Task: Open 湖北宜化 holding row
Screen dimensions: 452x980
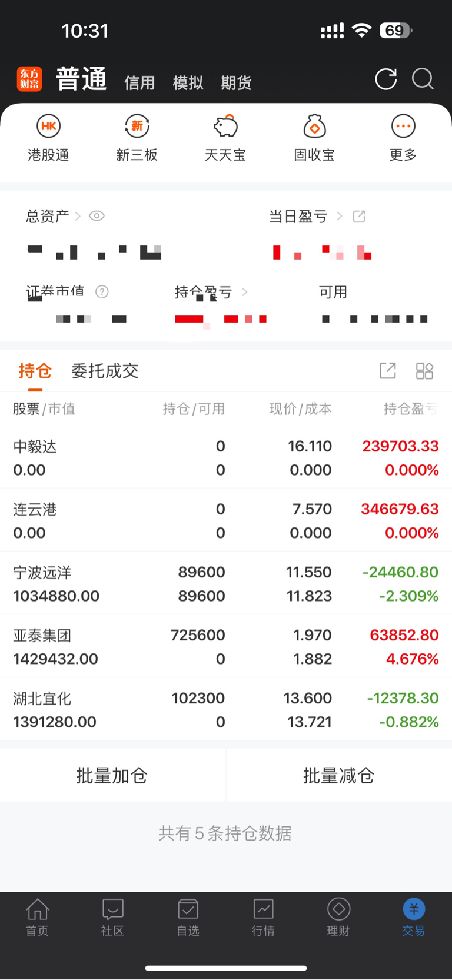Action: pyautogui.click(x=226, y=709)
